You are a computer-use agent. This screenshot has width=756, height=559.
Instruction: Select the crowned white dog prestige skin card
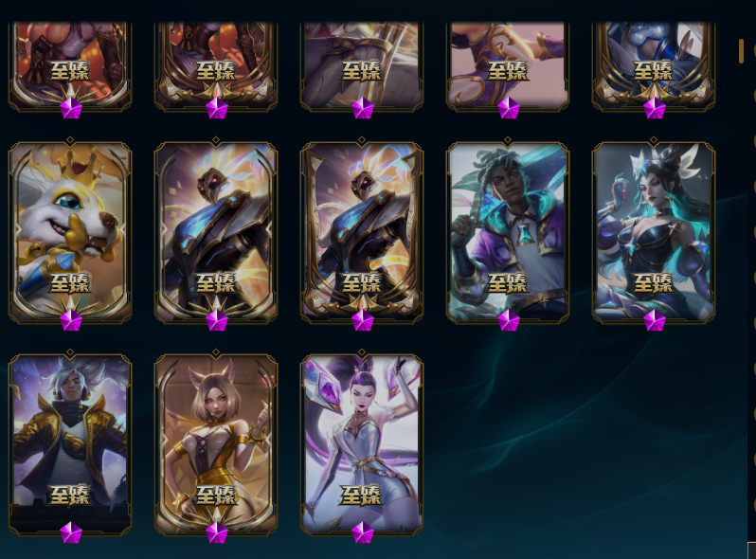tap(70, 232)
